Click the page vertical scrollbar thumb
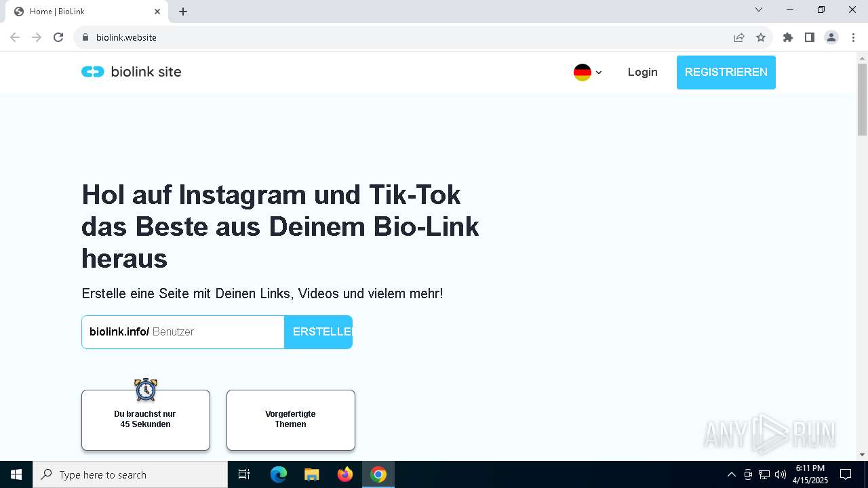Image resolution: width=868 pixels, height=488 pixels. [862, 100]
